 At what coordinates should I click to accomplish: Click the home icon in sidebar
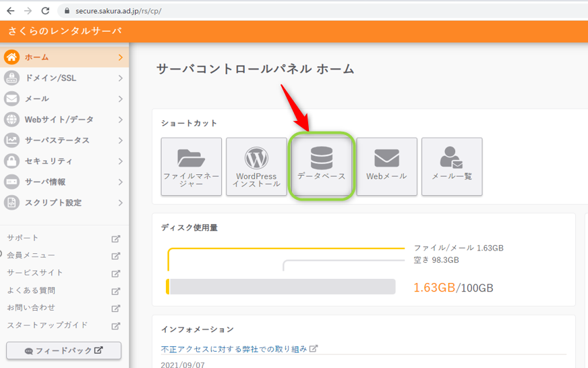pyautogui.click(x=11, y=57)
